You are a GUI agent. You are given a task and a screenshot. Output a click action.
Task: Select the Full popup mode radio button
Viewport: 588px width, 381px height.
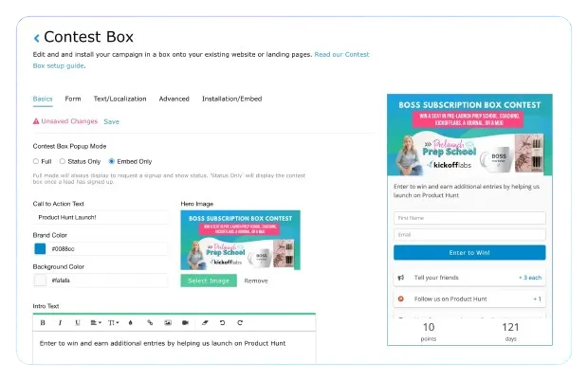coord(36,161)
